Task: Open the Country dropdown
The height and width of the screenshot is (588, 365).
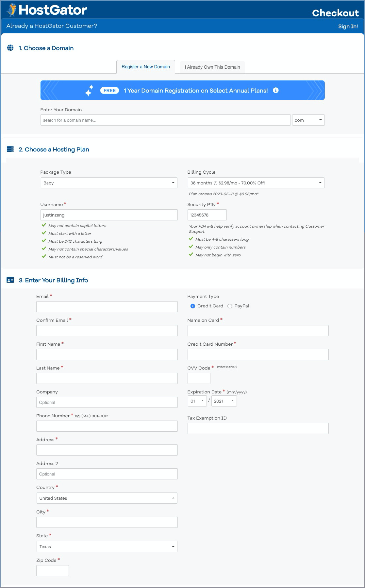Action: [107, 498]
